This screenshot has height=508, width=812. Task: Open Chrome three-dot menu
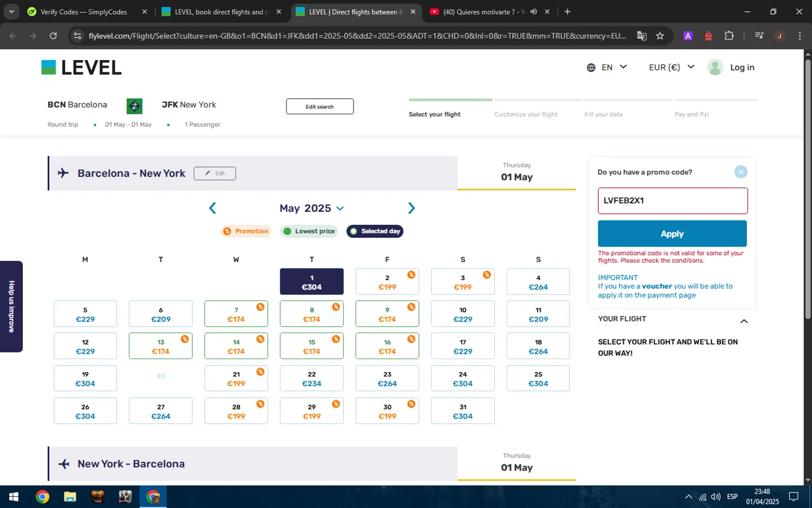[800, 36]
